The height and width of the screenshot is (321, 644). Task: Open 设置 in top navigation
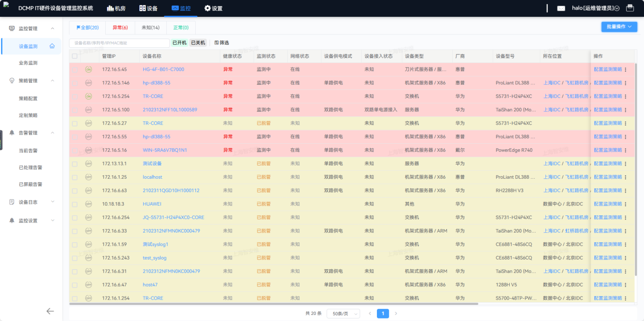(x=213, y=8)
